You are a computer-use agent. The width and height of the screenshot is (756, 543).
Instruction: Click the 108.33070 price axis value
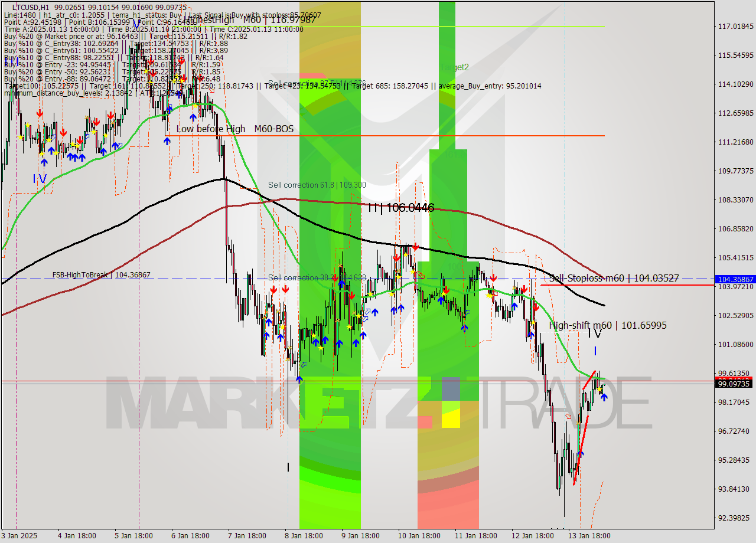click(735, 200)
